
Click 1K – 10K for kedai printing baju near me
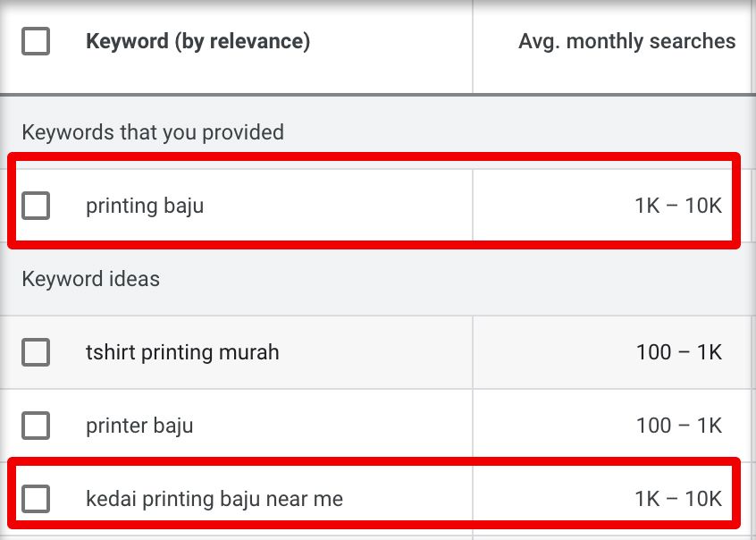tap(678, 499)
